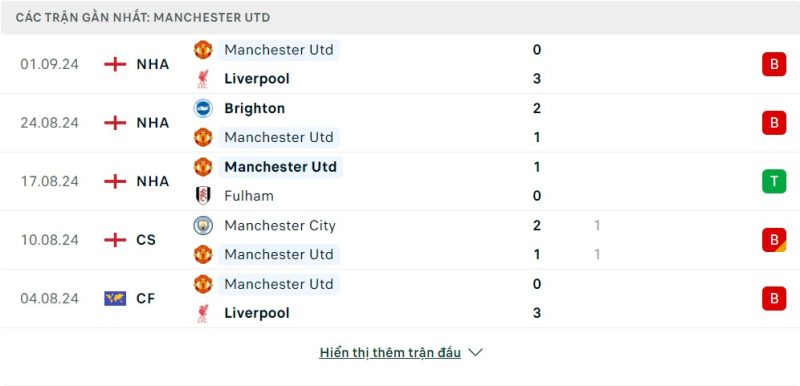This screenshot has width=800, height=386.
Task: Click the Các trận gần nhất header
Action: [143, 18]
